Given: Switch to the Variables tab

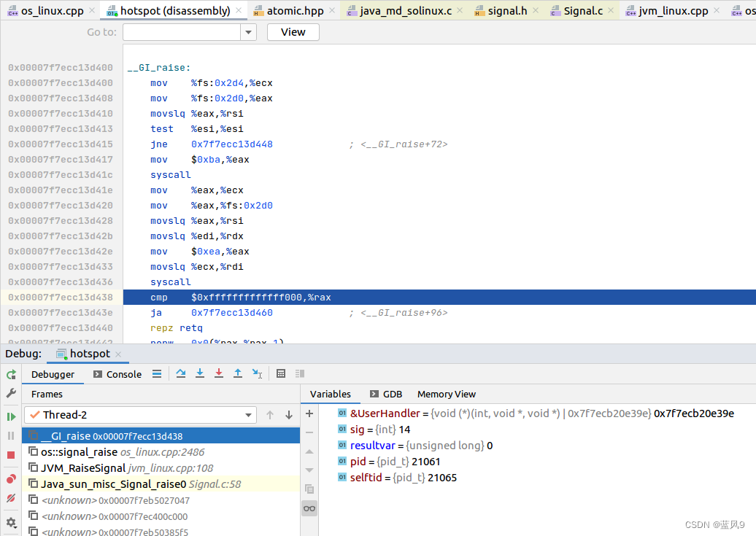Looking at the screenshot, I should coord(331,395).
